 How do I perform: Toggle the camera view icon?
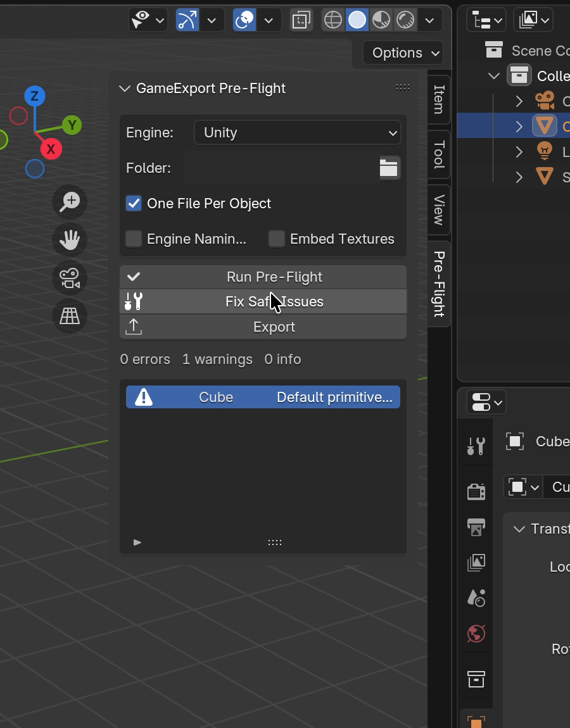pyautogui.click(x=70, y=278)
